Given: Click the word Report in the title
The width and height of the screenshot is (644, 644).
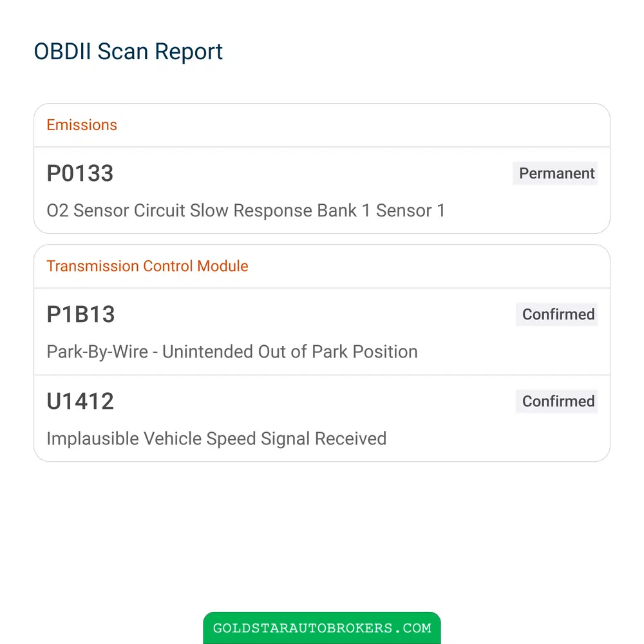Looking at the screenshot, I should pyautogui.click(x=189, y=52).
